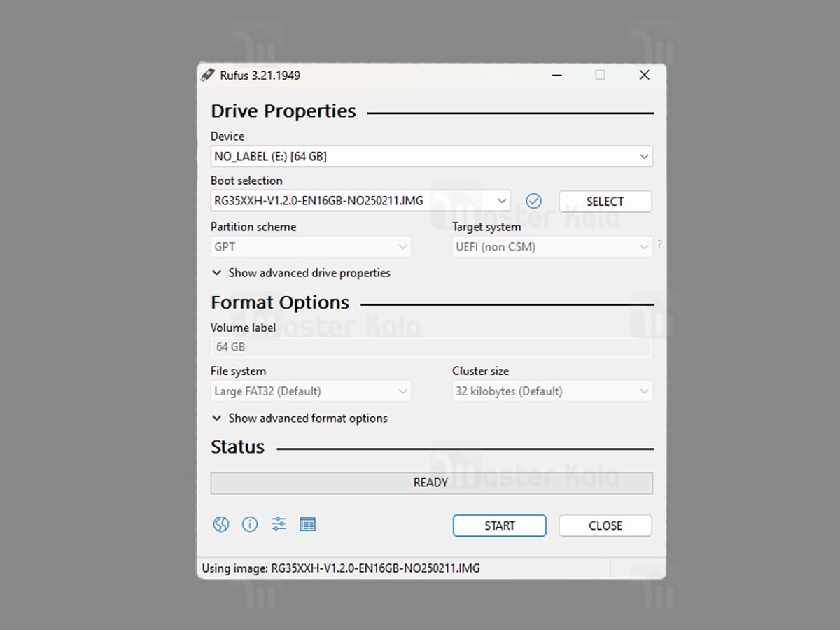The image size is (840, 630).
Task: Click the CLOSE button
Action: (605, 526)
